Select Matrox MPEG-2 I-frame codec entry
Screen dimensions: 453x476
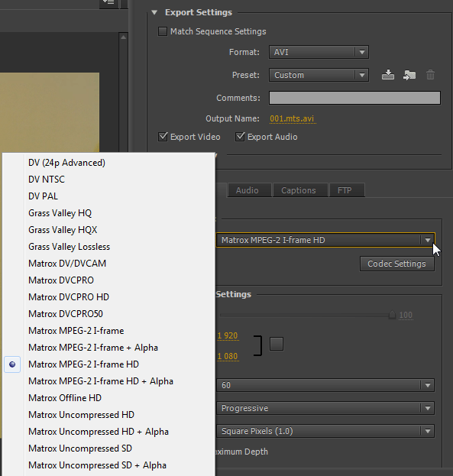click(x=76, y=331)
